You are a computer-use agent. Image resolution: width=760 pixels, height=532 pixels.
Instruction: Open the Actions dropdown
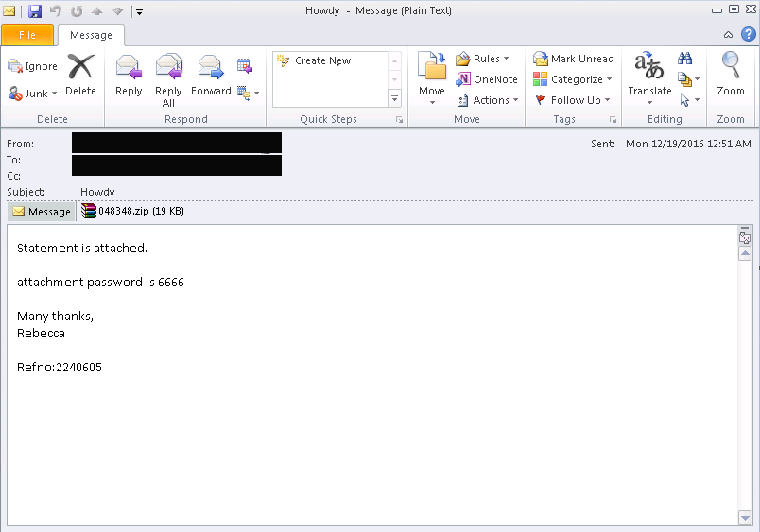click(488, 100)
